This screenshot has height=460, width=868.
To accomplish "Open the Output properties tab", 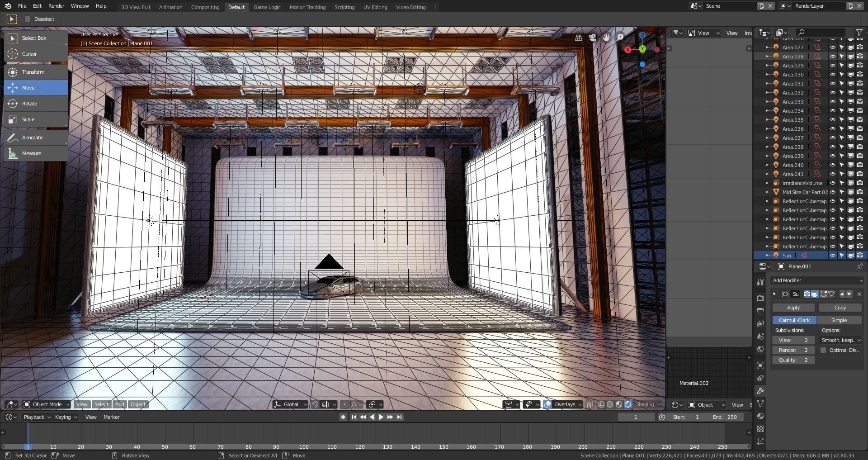I will pyautogui.click(x=760, y=311).
